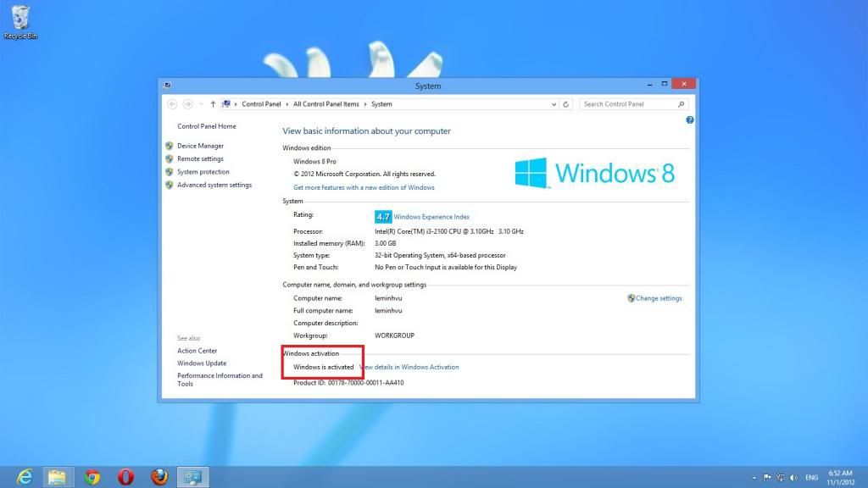Click the Intel Core i3-2100 processor value
Screen dimensions: 868x488
point(449,231)
